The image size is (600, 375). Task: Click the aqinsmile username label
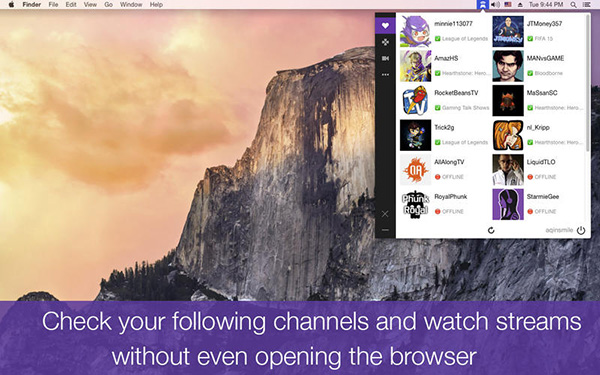click(x=559, y=230)
